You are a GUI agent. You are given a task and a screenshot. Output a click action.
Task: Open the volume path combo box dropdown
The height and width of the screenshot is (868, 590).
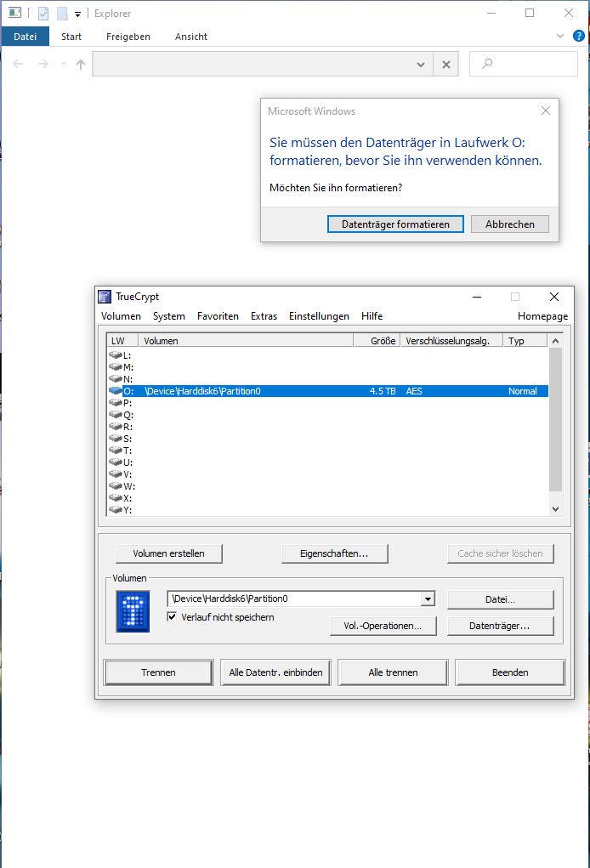point(428,599)
